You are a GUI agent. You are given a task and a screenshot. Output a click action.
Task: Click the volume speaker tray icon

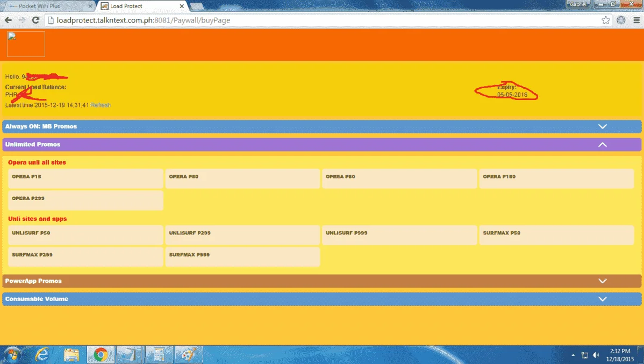point(596,355)
